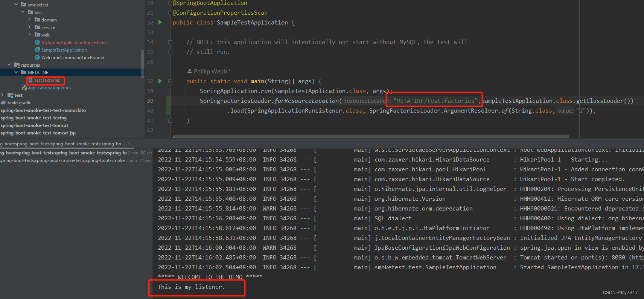Select spring-boot-smoke-test-testng module
Image resolution: width=644 pixels, height=299 pixels.
[x=33, y=117]
